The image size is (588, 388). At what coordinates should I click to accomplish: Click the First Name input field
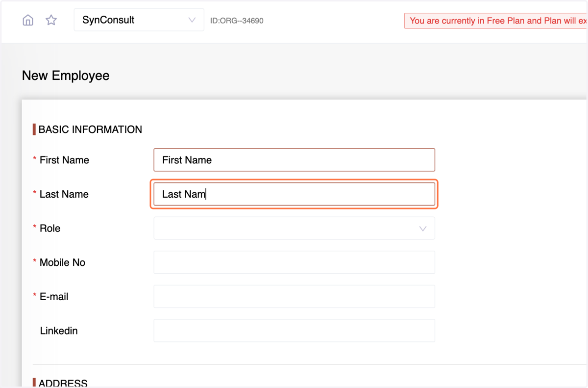[294, 160]
